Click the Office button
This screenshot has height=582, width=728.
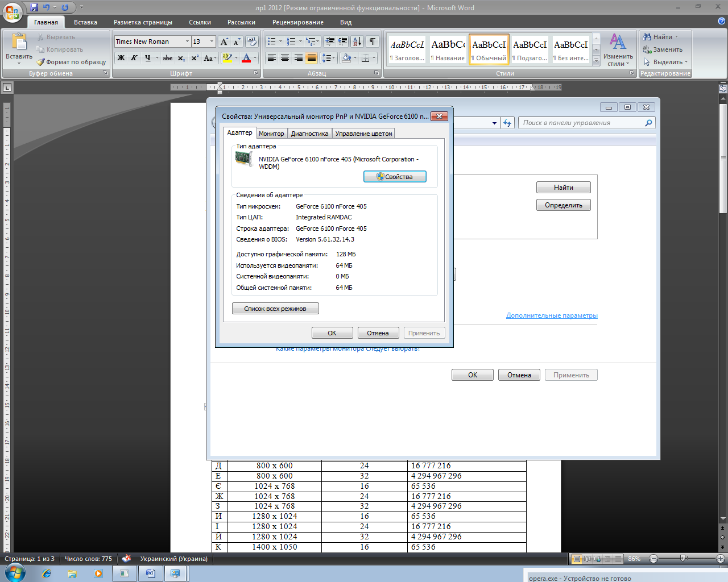coord(12,12)
